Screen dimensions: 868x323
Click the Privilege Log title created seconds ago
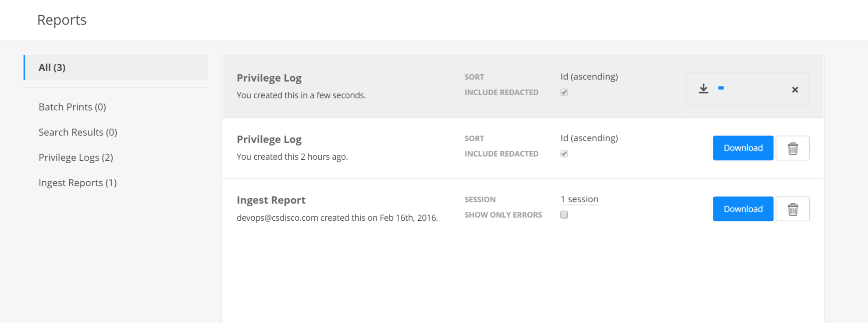pos(269,78)
